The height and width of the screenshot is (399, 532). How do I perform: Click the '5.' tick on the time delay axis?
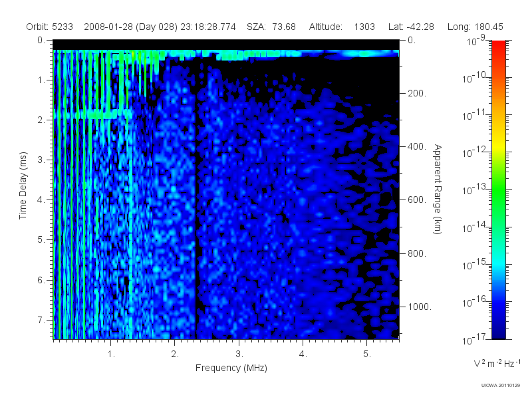point(41,240)
